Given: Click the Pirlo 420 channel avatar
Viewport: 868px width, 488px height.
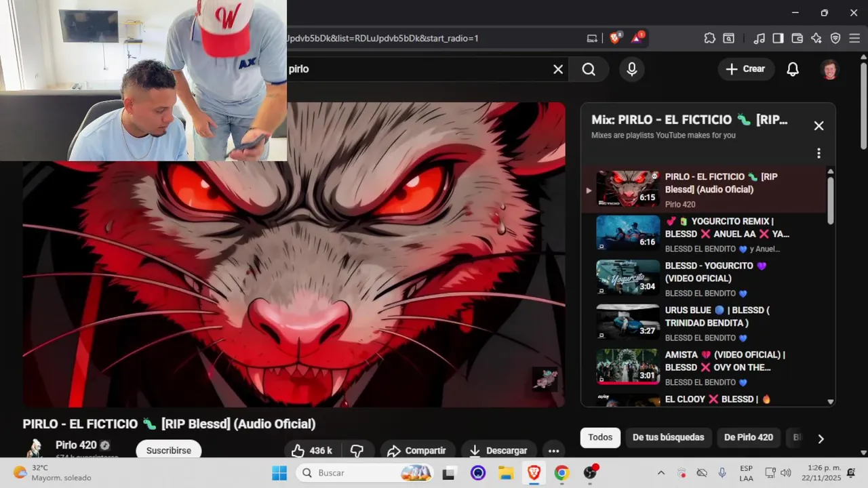Looking at the screenshot, I should pyautogui.click(x=35, y=449).
